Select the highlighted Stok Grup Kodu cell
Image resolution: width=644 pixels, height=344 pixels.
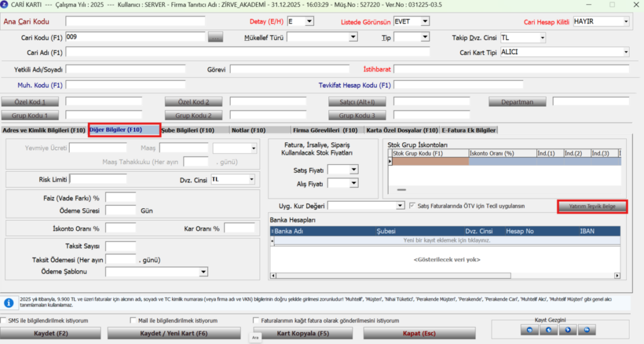tap(430, 162)
